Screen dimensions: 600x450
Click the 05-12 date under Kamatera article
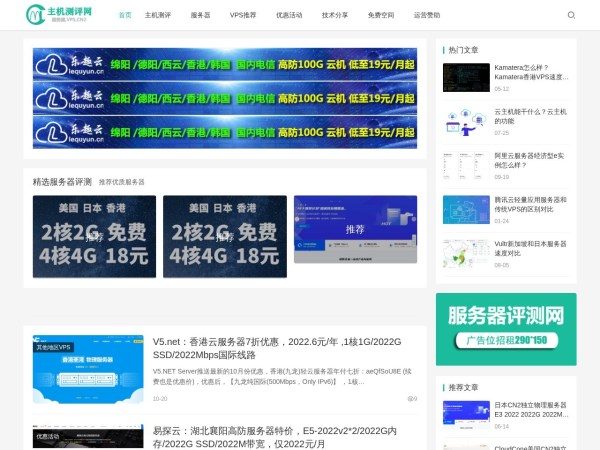tap(502, 89)
